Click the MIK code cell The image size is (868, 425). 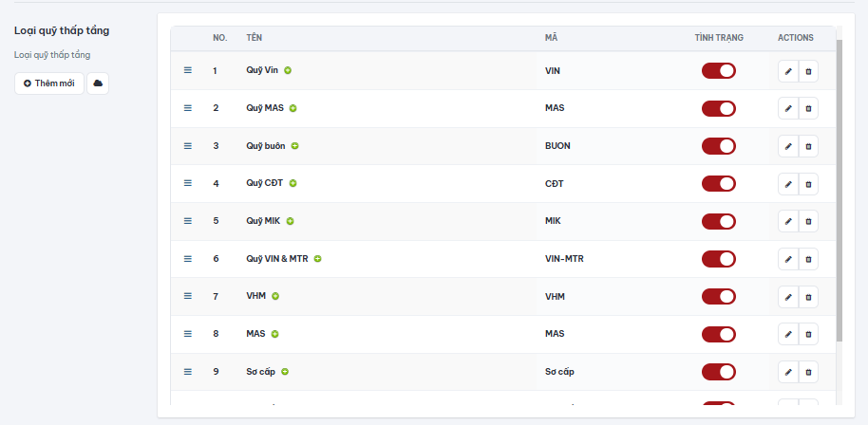(x=553, y=221)
